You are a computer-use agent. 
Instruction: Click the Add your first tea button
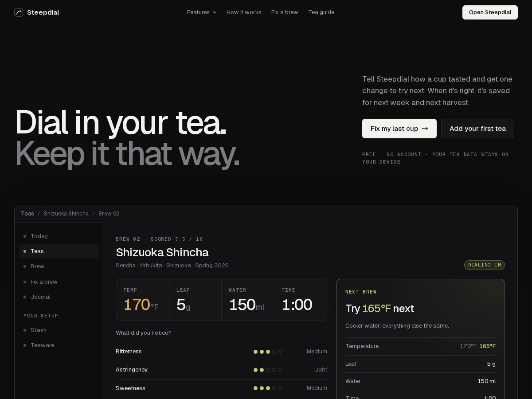click(477, 129)
